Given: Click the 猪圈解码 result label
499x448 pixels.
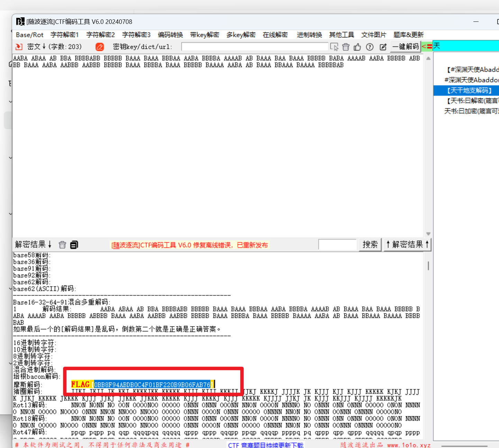Looking at the screenshot, I should click(28, 392).
